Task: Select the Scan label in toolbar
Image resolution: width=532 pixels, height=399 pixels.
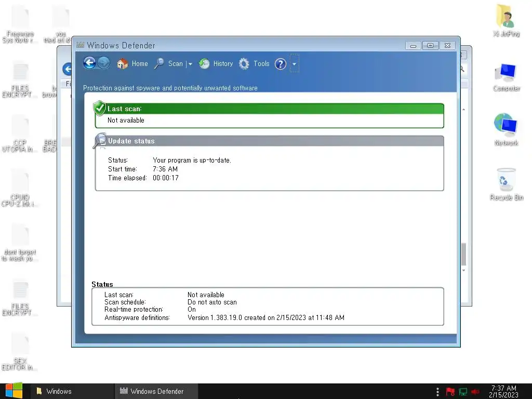Action: pos(176,63)
